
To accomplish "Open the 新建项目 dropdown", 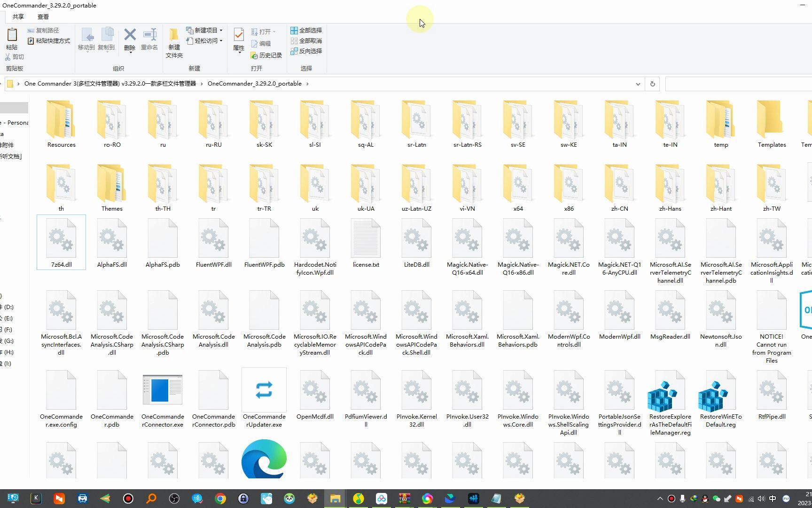I will click(x=204, y=30).
